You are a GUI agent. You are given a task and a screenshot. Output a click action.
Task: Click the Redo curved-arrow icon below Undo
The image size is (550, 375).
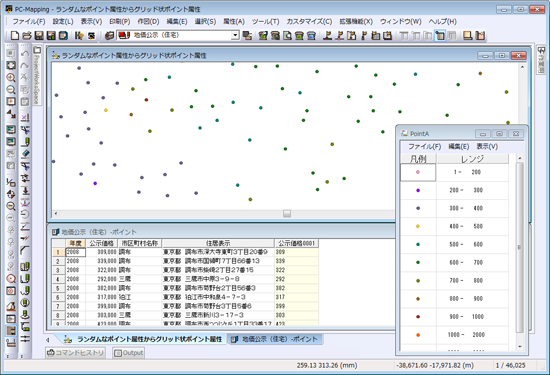point(25,65)
